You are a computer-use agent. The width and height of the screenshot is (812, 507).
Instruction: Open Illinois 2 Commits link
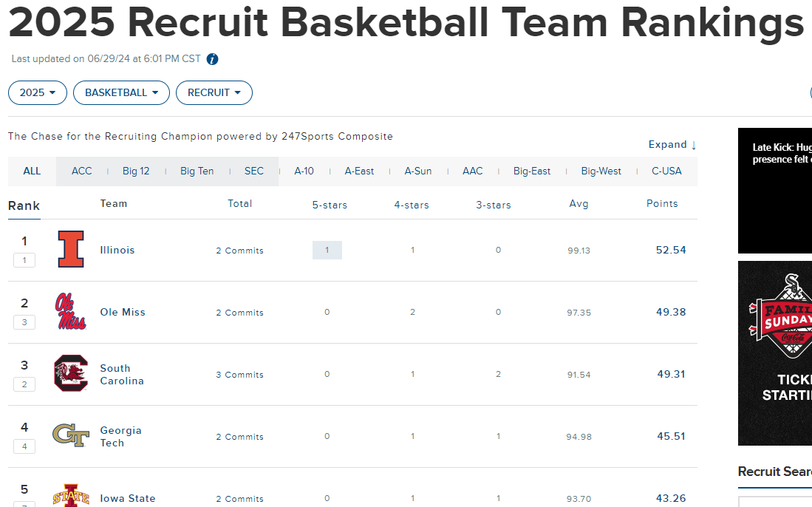click(240, 251)
